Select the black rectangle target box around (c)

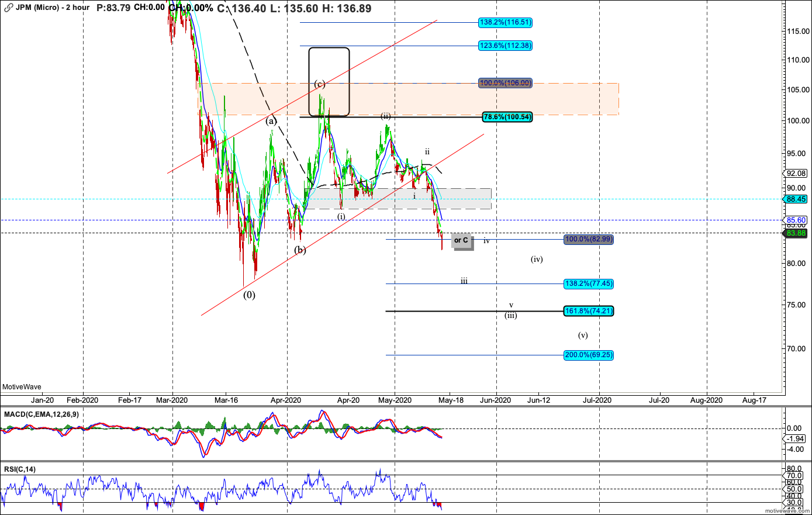tap(329, 82)
